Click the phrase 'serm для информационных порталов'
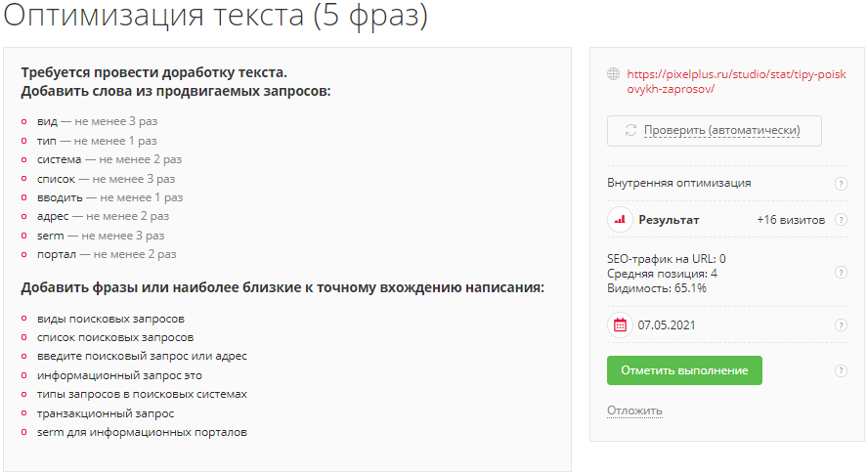The image size is (868, 475). coord(142,432)
